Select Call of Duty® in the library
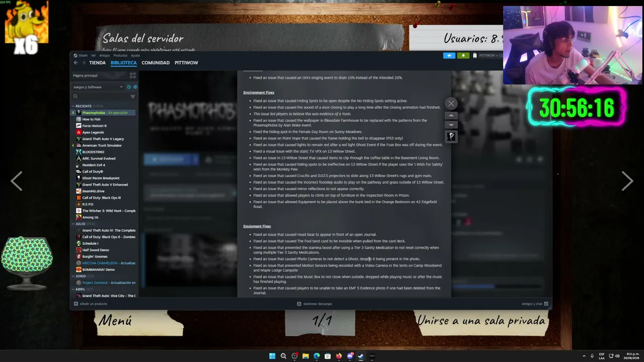The width and height of the screenshot is (644, 362). tap(92, 171)
